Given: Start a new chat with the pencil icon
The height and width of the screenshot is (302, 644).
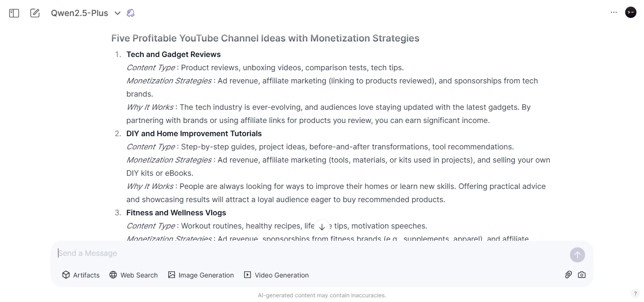Looking at the screenshot, I should [34, 13].
